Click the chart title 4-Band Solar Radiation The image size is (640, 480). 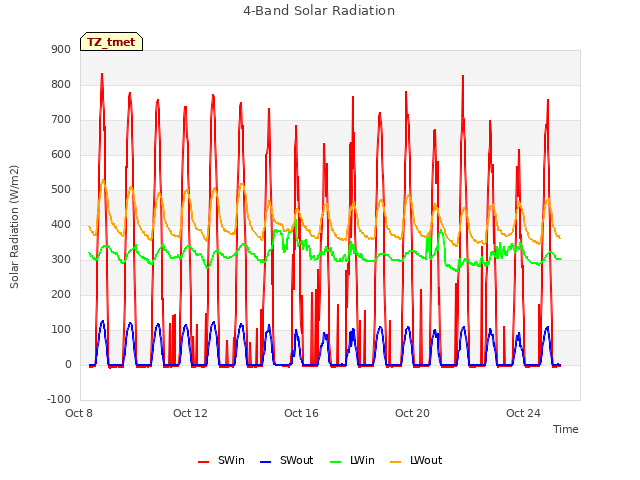point(319,11)
